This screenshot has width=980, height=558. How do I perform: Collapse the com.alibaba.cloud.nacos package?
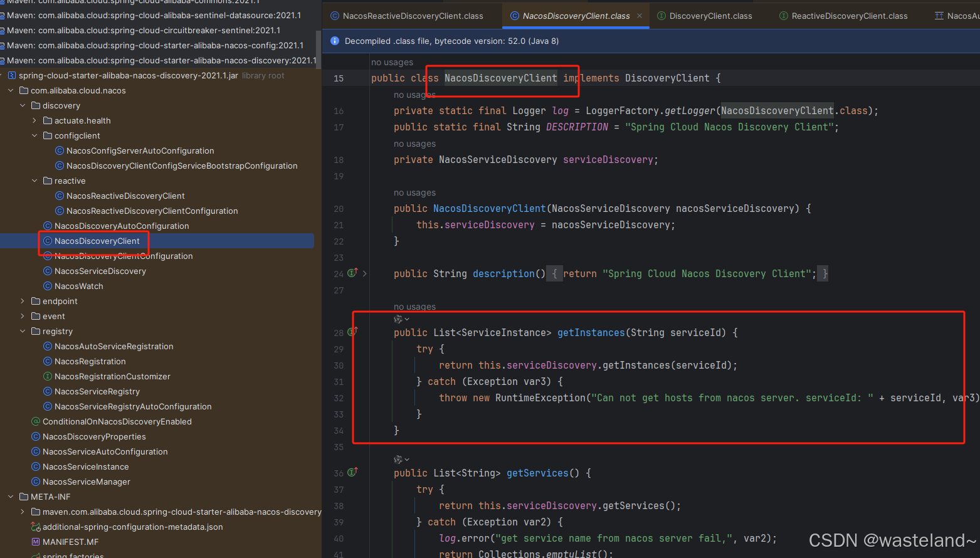pos(11,90)
